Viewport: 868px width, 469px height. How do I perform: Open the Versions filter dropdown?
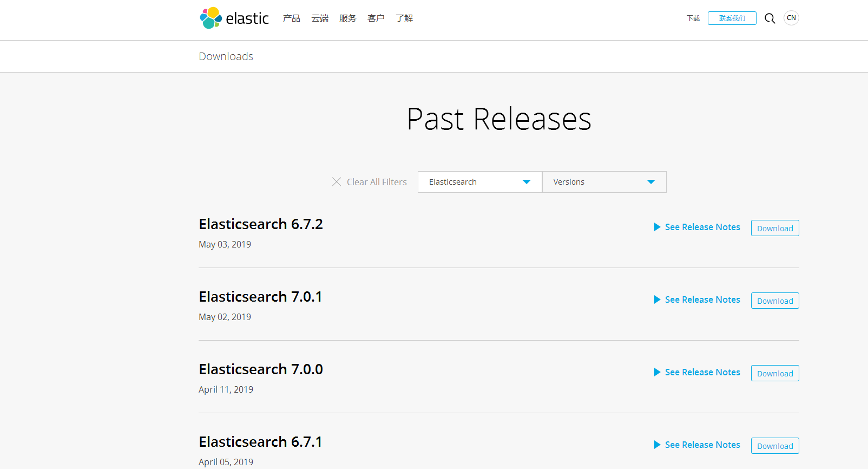coord(604,182)
